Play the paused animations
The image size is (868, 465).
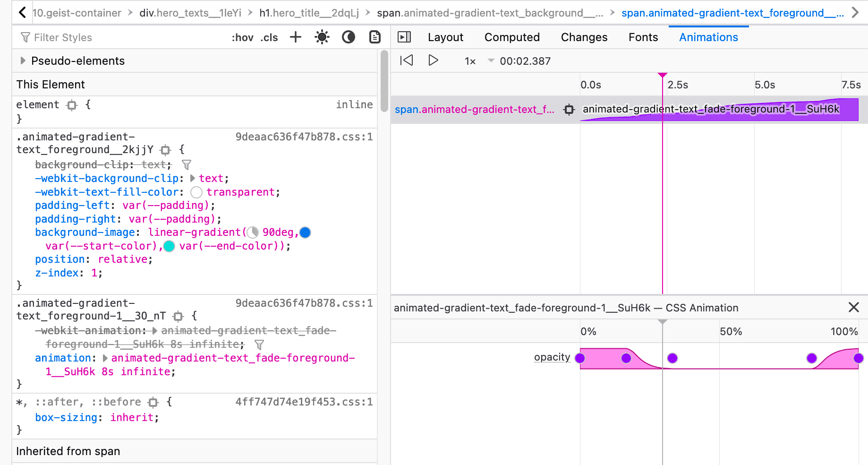433,60
